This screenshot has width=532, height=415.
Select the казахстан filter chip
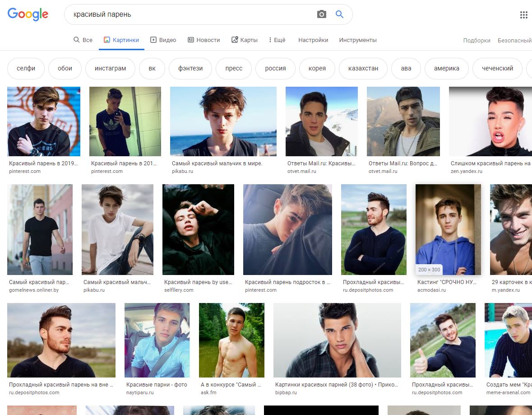pos(363,68)
